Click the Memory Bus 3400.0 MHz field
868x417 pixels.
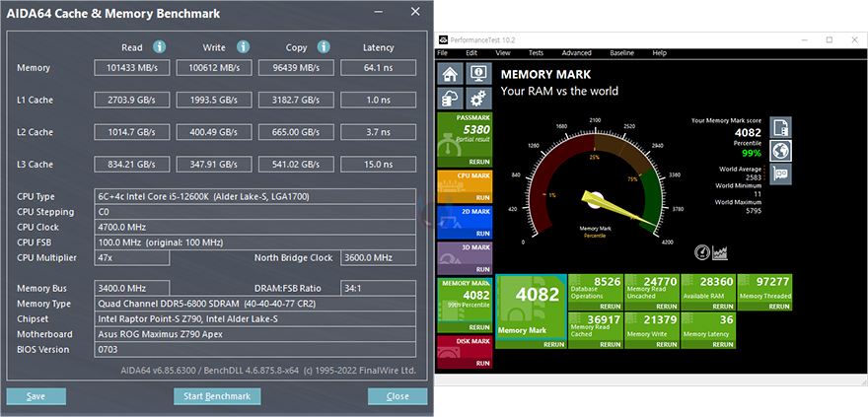coord(132,288)
